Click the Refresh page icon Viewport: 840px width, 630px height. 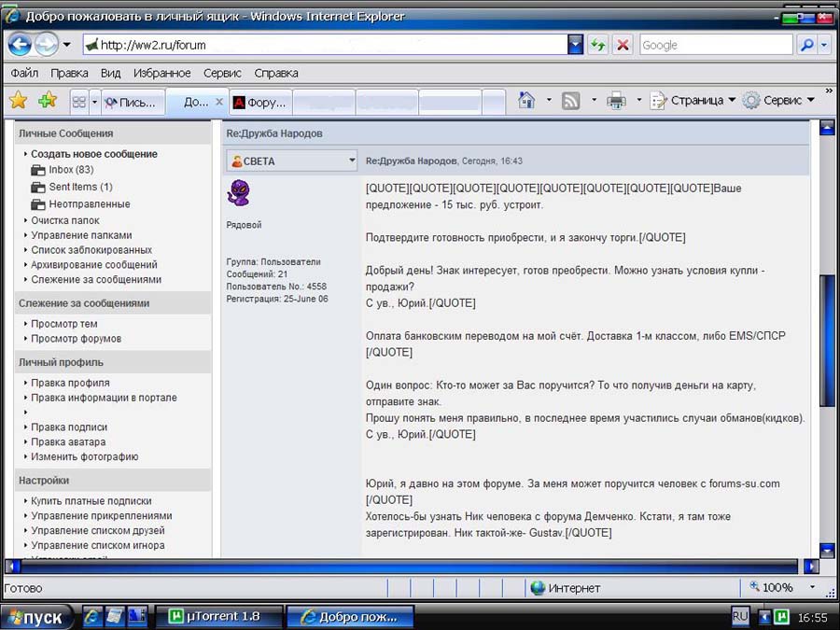pyautogui.click(x=597, y=45)
